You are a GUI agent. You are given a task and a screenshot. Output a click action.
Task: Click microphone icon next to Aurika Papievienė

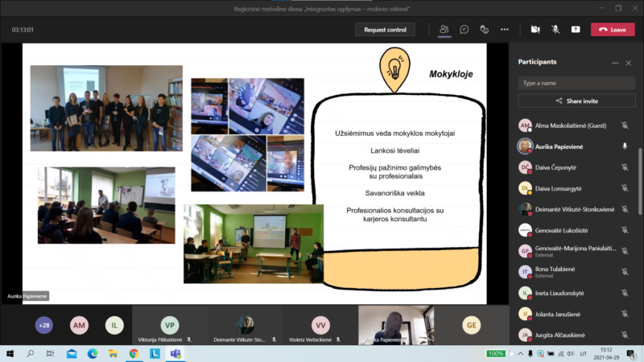[x=625, y=146]
